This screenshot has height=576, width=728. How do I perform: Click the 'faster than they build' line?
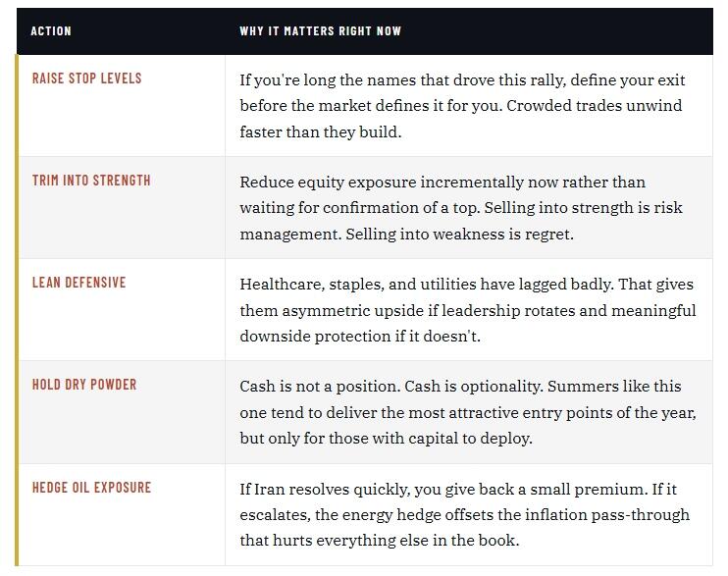coord(321,131)
